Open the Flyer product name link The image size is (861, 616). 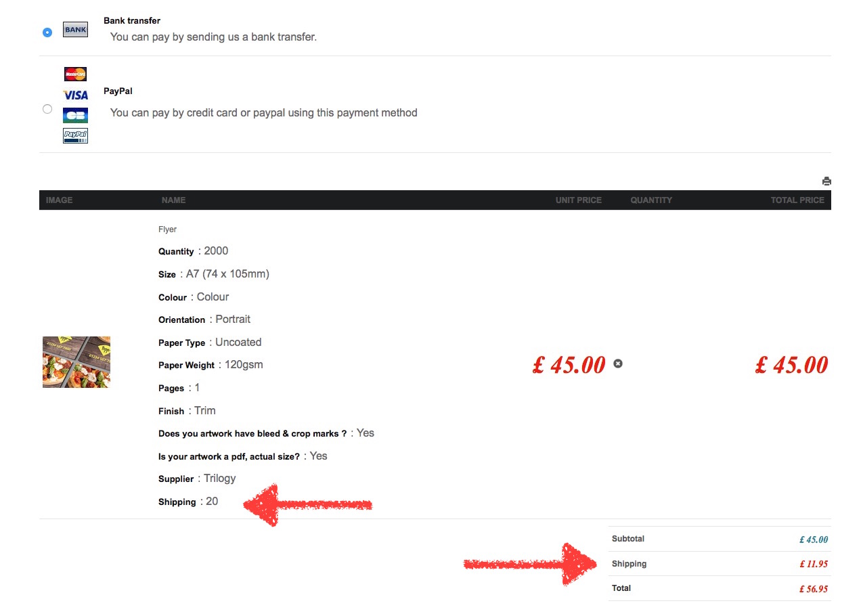tap(167, 229)
